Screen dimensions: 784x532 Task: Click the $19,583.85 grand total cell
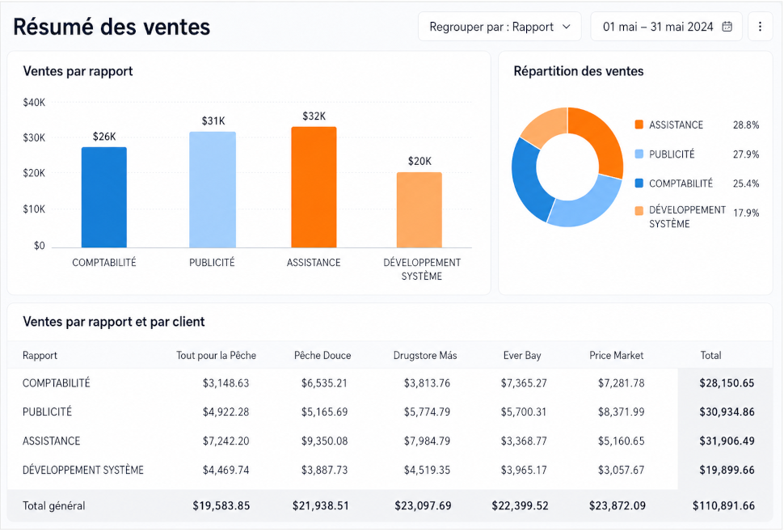coord(221,505)
